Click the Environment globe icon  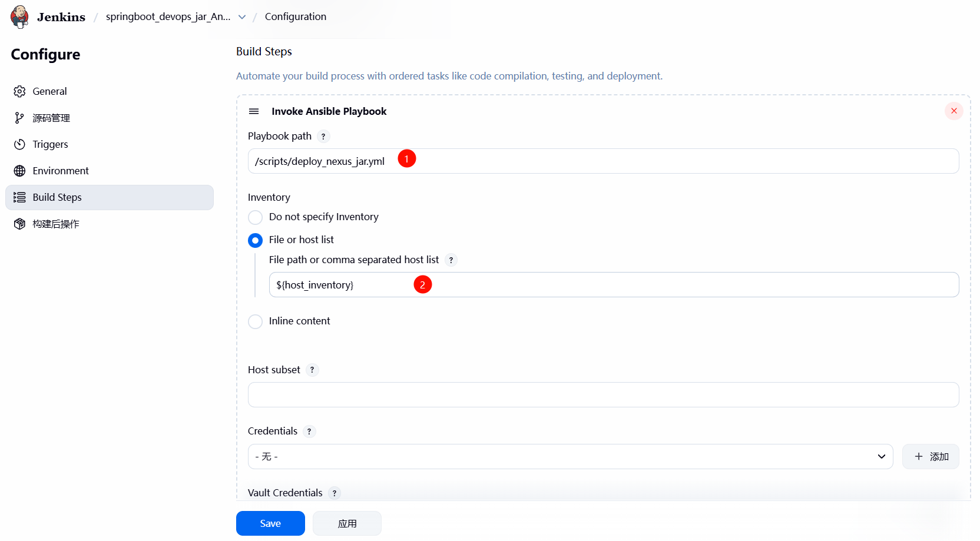point(20,171)
